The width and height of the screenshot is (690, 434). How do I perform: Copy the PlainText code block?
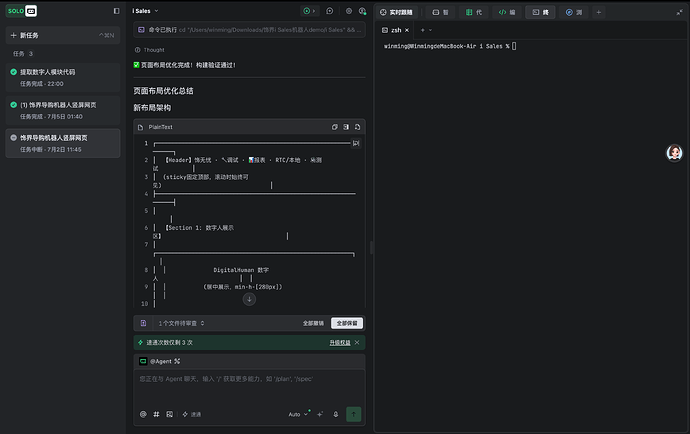(x=334, y=127)
